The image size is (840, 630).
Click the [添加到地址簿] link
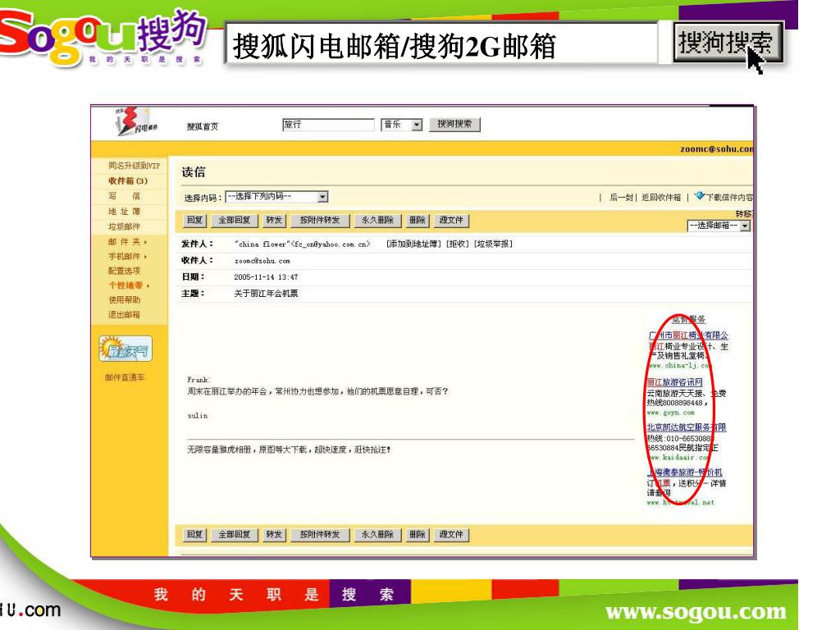[413, 244]
